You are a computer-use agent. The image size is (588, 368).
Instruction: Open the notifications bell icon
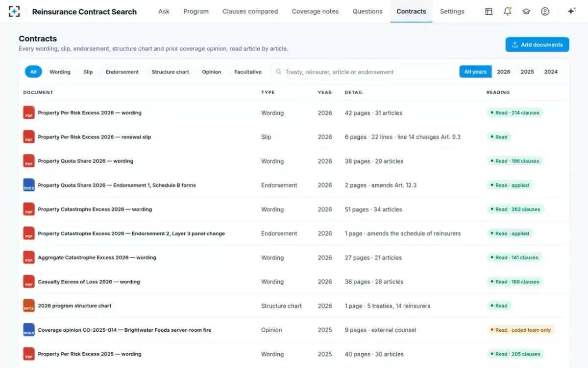click(x=508, y=11)
